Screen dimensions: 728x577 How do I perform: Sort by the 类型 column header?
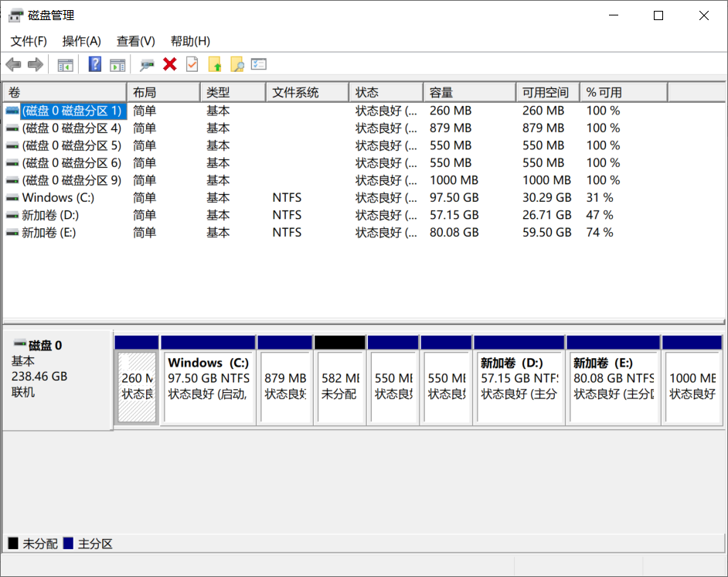[x=233, y=93]
